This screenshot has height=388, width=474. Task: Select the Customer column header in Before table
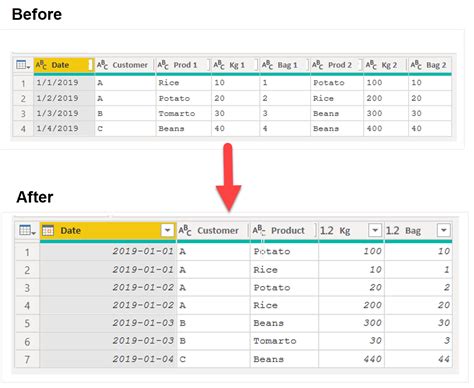click(x=125, y=65)
